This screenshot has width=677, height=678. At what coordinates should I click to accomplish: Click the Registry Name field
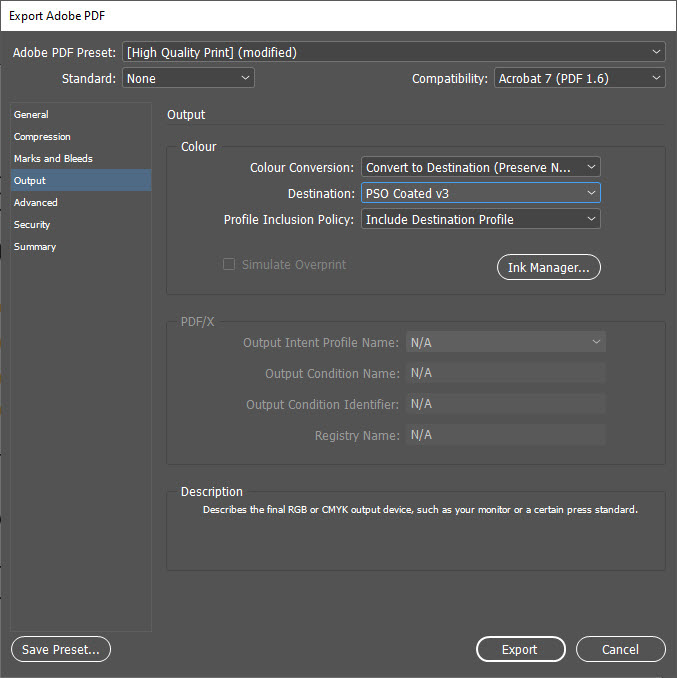(x=506, y=435)
